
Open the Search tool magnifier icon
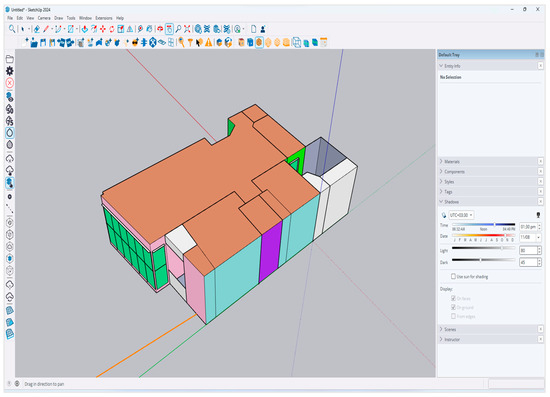pyautogui.click(x=12, y=29)
